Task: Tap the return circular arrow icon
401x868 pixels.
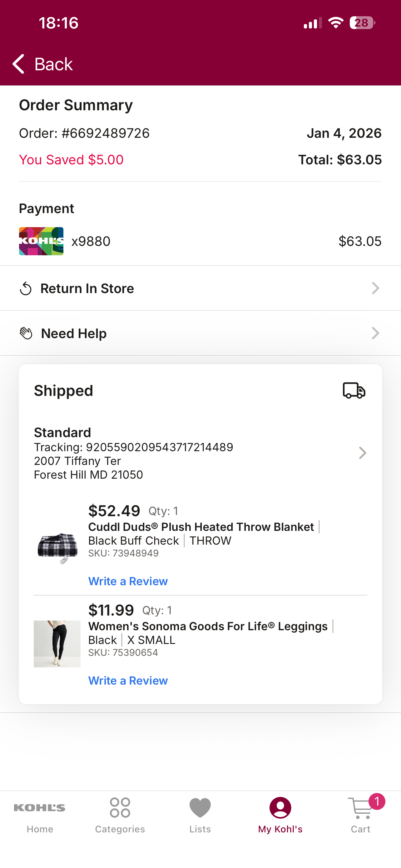Action: [26, 288]
